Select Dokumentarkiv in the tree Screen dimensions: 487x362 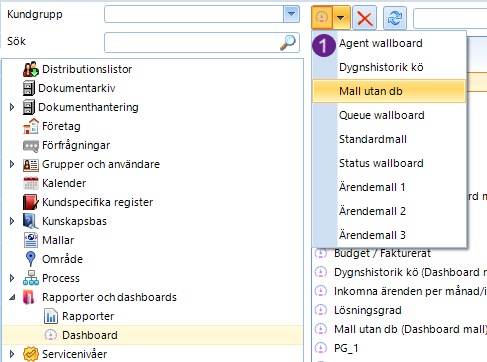(77, 88)
